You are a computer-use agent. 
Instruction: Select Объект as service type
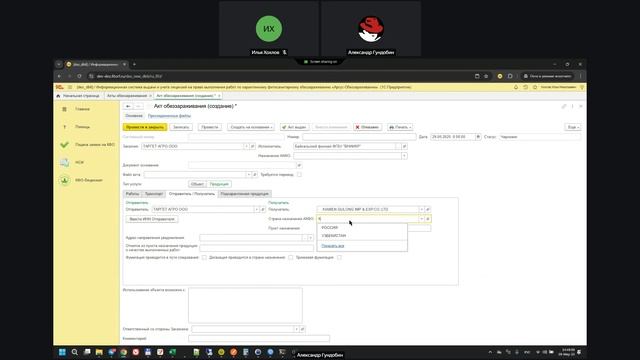click(197, 184)
